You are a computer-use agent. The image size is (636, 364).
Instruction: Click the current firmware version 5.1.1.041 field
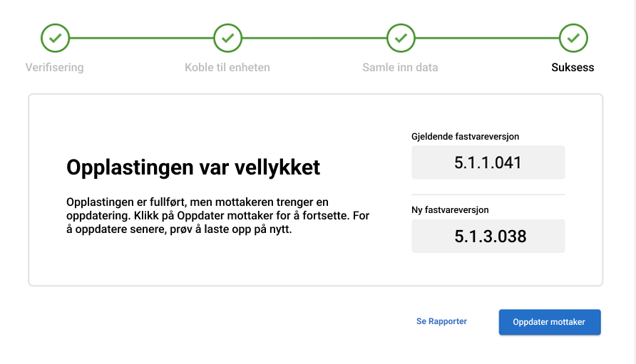488,162
